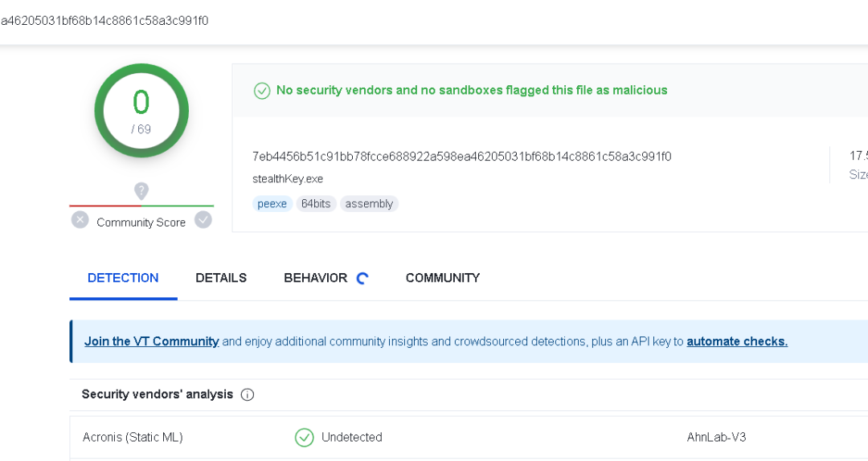
Task: Click the loading spinner next to BEHAVIOR
Action: (362, 278)
